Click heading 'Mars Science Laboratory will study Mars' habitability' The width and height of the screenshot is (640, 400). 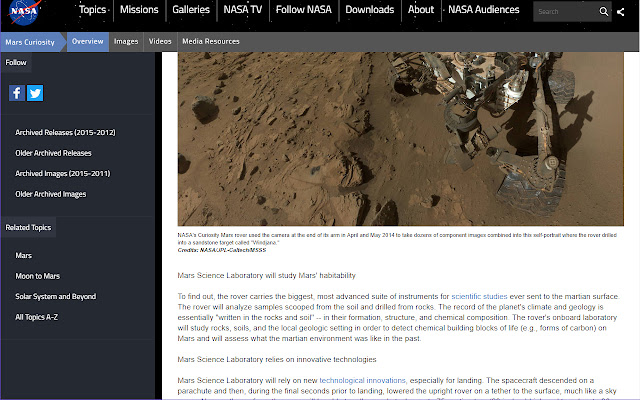click(267, 276)
